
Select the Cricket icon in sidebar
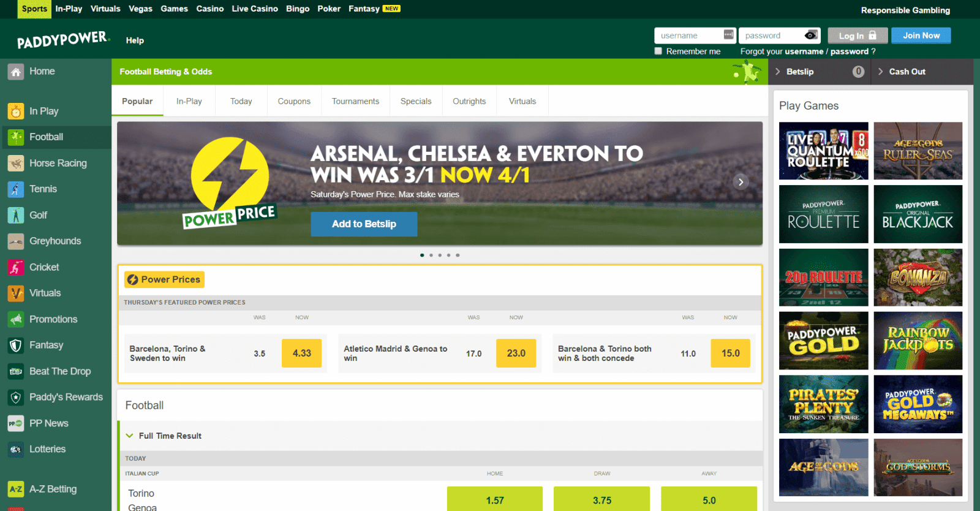point(16,267)
